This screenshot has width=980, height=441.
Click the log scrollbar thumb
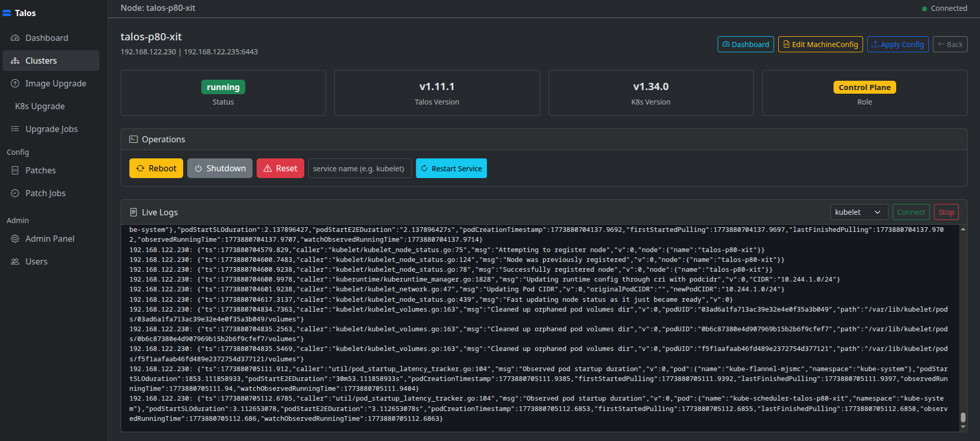click(963, 417)
